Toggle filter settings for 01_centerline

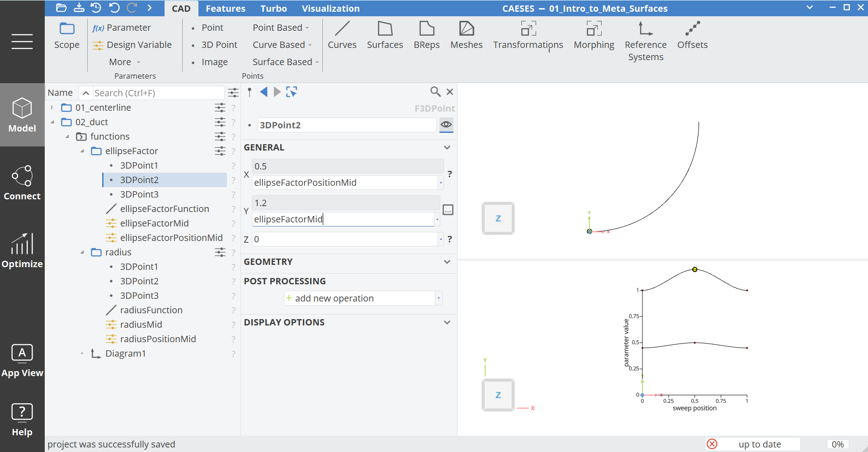220,108
